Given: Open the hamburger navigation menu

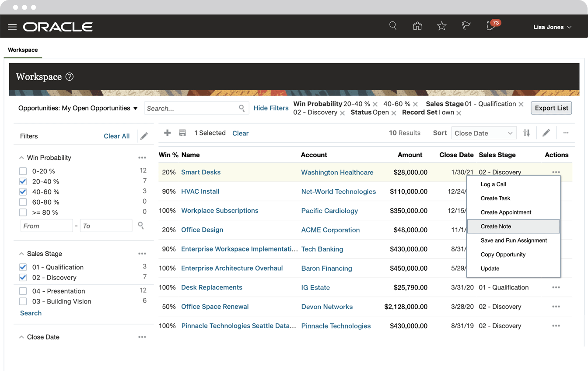Looking at the screenshot, I should pyautogui.click(x=12, y=27).
